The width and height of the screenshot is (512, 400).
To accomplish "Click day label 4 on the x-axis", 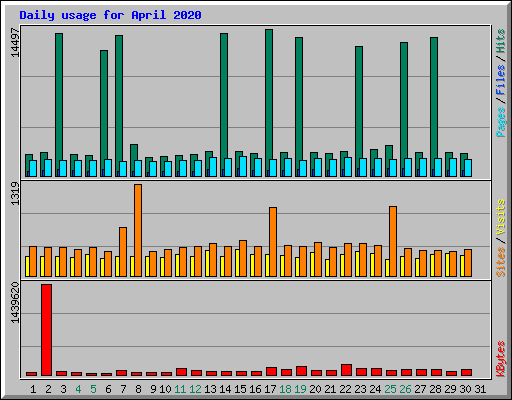I will [x=78, y=389].
